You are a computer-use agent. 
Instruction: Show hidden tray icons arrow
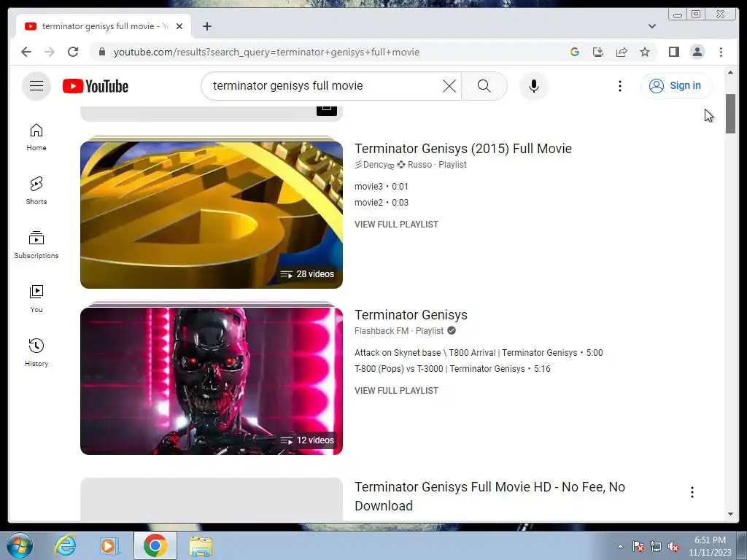click(620, 546)
